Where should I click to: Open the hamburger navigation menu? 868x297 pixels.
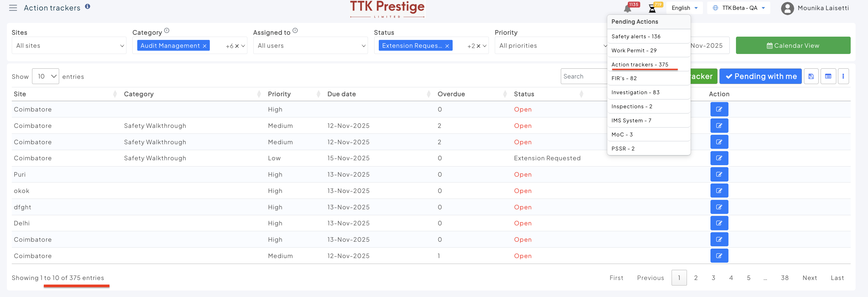coord(13,8)
